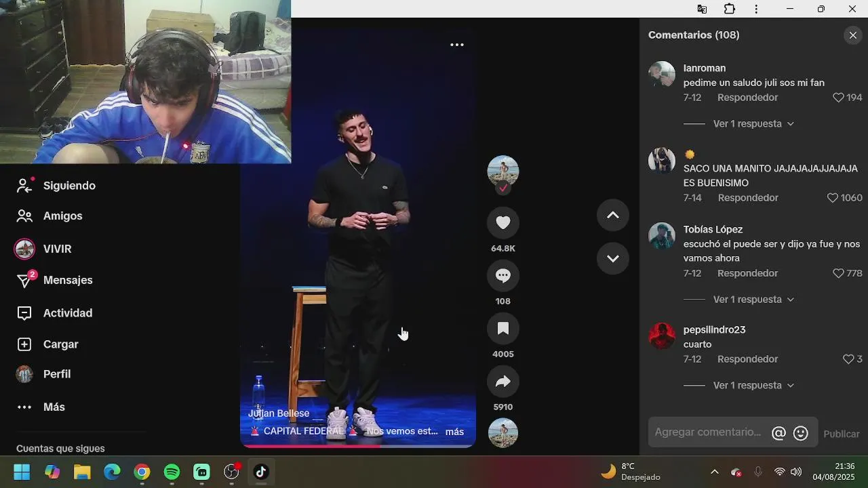The width and height of the screenshot is (868, 488).
Task: Expand the reply under Ianroman's comment
Action: point(753,124)
